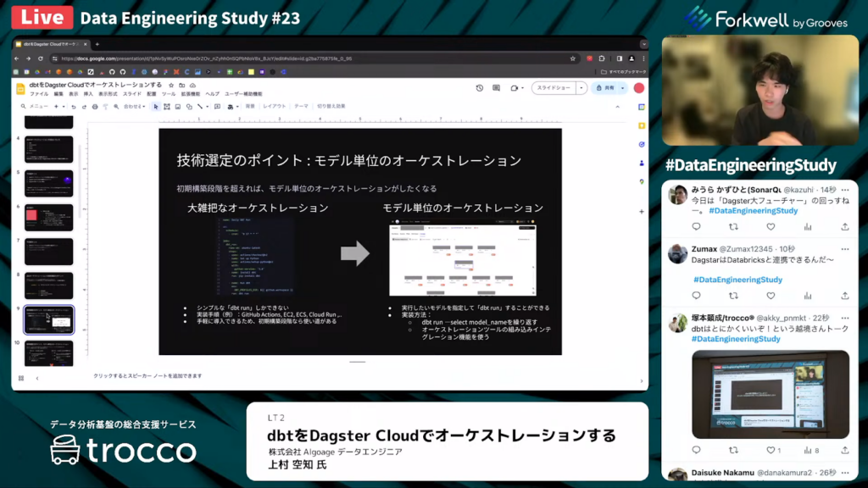Toggle the slide grid view button

click(x=21, y=378)
